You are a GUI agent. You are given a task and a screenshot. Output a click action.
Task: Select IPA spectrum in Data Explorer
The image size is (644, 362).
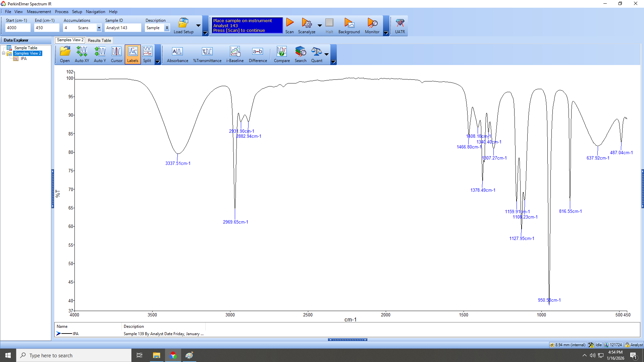coord(23,59)
